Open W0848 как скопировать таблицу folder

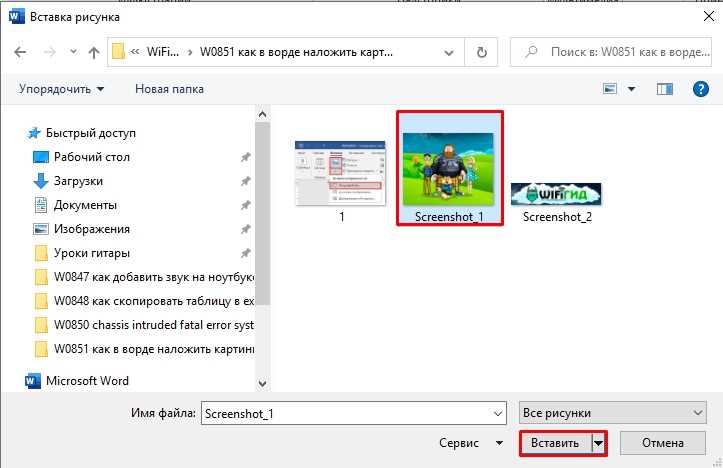[144, 301]
